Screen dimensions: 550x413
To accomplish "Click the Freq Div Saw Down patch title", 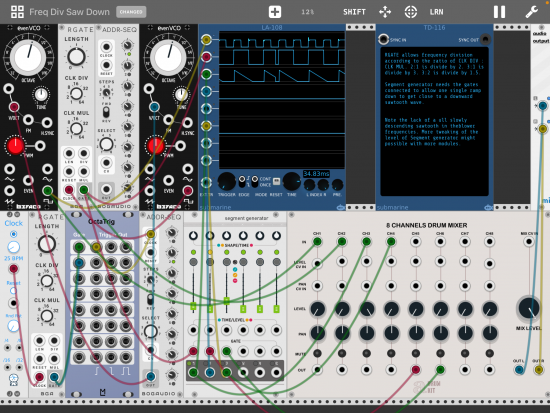I will click(69, 12).
